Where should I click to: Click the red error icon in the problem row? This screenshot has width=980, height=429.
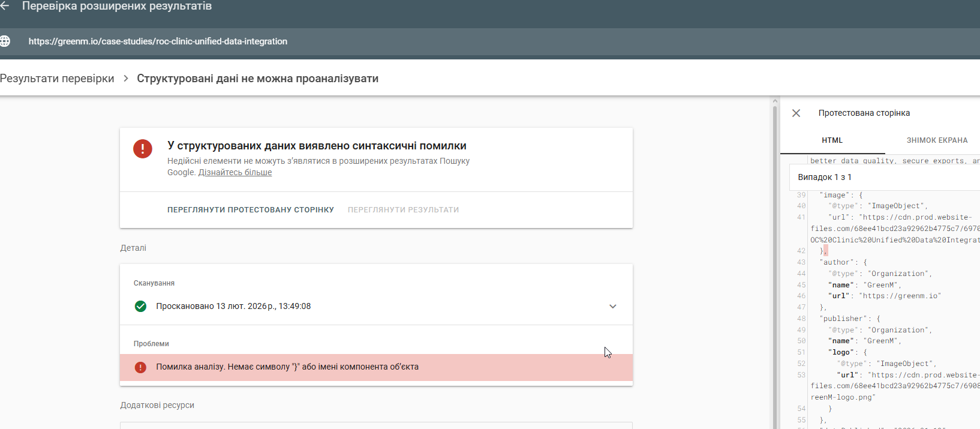point(140,367)
